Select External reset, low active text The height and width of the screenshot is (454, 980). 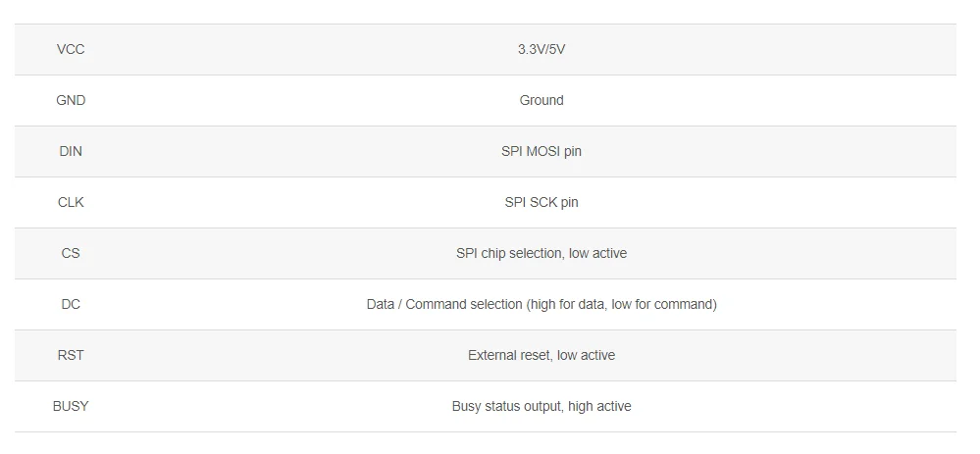[542, 355]
